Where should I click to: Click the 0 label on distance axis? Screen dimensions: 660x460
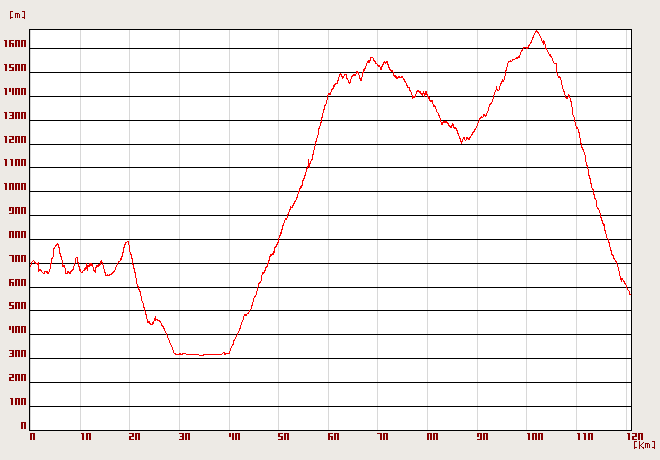coord(32,436)
